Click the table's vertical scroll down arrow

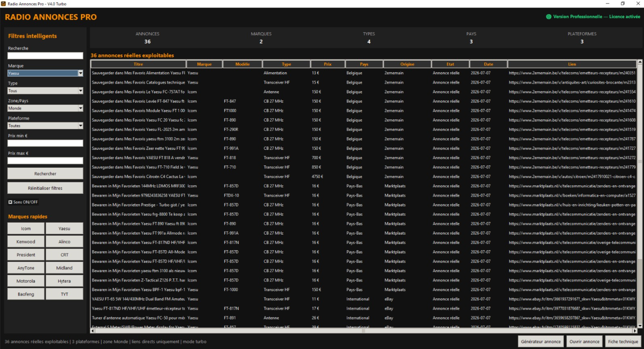point(640,326)
